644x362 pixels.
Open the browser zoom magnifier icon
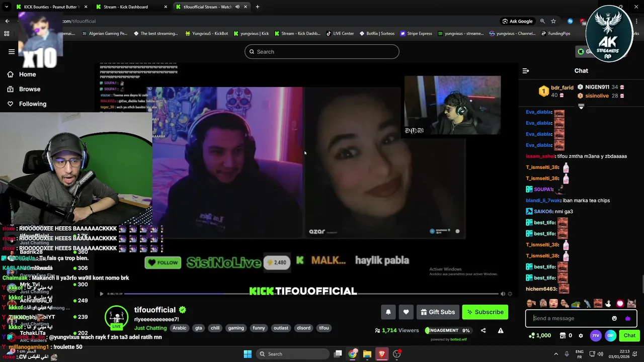click(542, 21)
